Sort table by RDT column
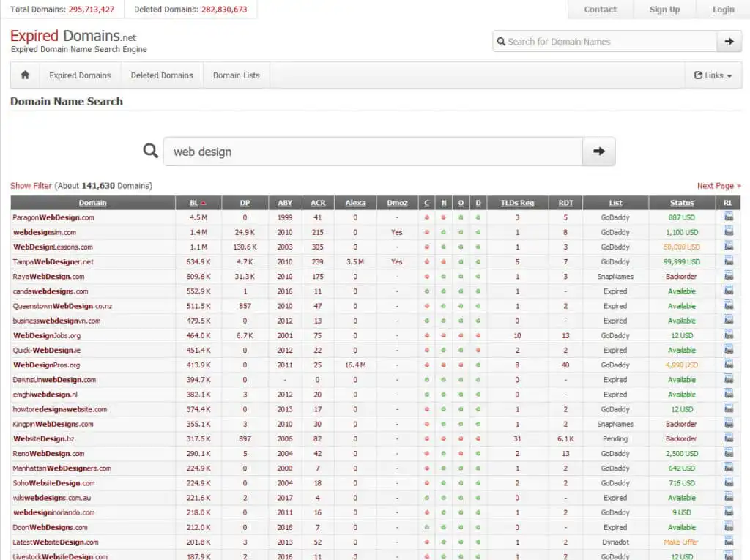The image size is (750, 560). point(565,203)
